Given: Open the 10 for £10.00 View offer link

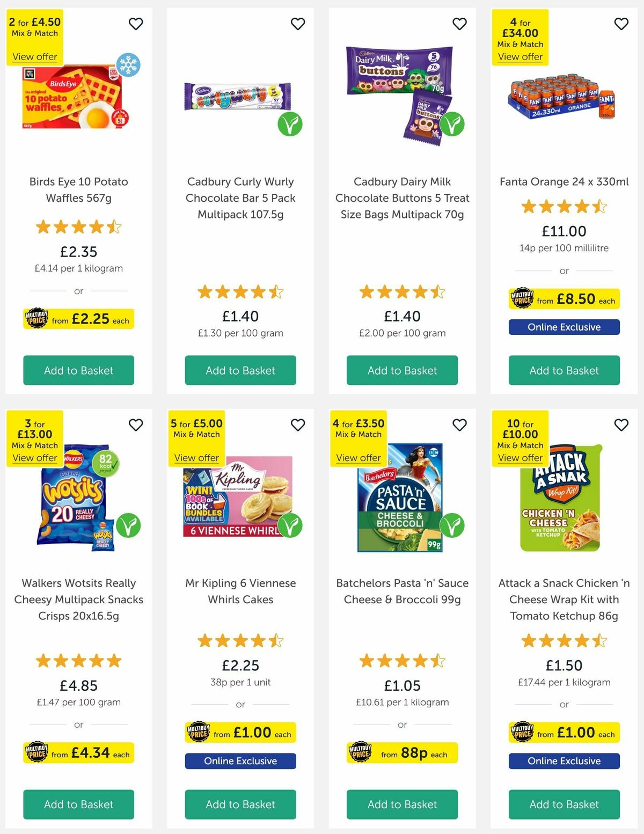Looking at the screenshot, I should [520, 457].
